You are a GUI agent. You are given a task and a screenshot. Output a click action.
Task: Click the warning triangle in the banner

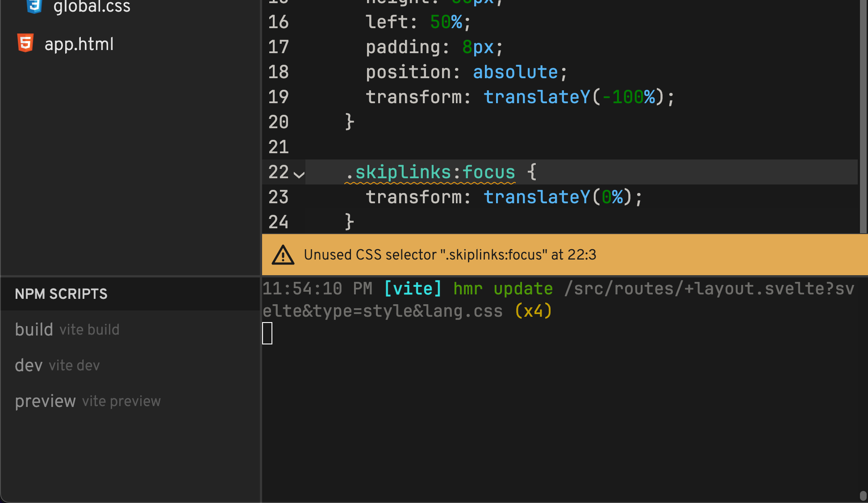pyautogui.click(x=283, y=254)
